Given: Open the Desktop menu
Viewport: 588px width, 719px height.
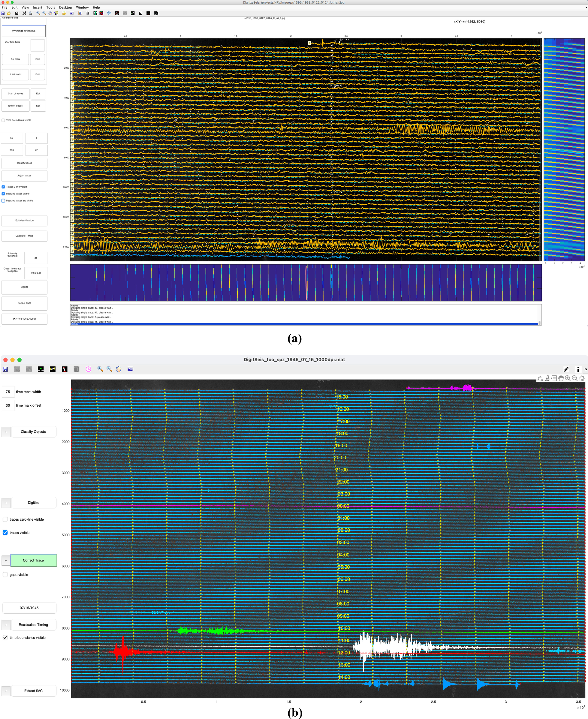Looking at the screenshot, I should coord(65,8).
